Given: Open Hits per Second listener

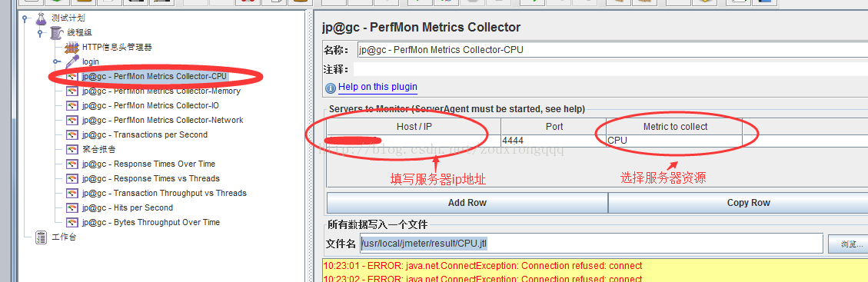Looking at the screenshot, I should [128, 207].
